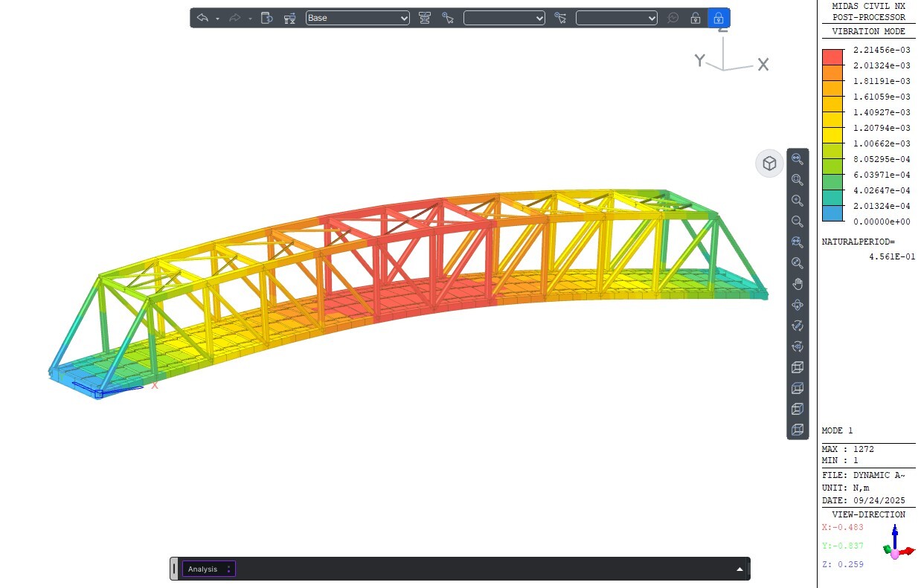Click the UNIT: N,m entry
Viewport: 921px width, 588px height.
pos(847,488)
